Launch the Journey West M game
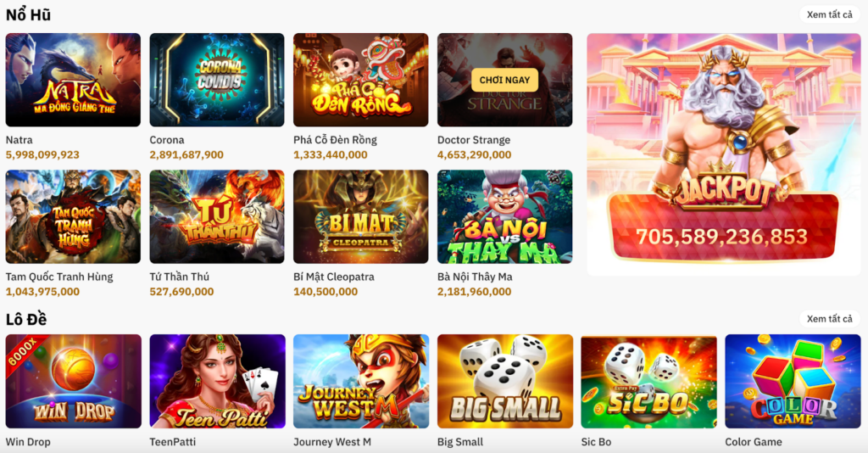This screenshot has height=453, width=868. click(x=361, y=381)
